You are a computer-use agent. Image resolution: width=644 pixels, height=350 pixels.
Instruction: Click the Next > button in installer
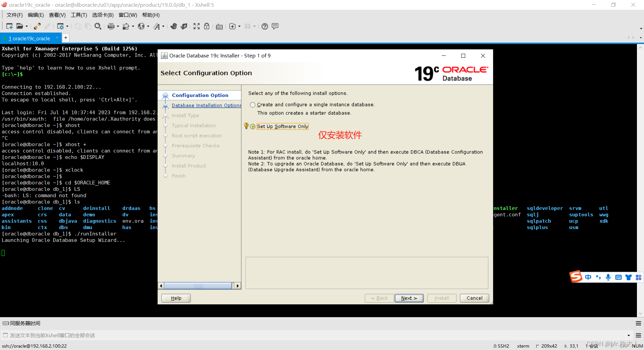coord(409,298)
